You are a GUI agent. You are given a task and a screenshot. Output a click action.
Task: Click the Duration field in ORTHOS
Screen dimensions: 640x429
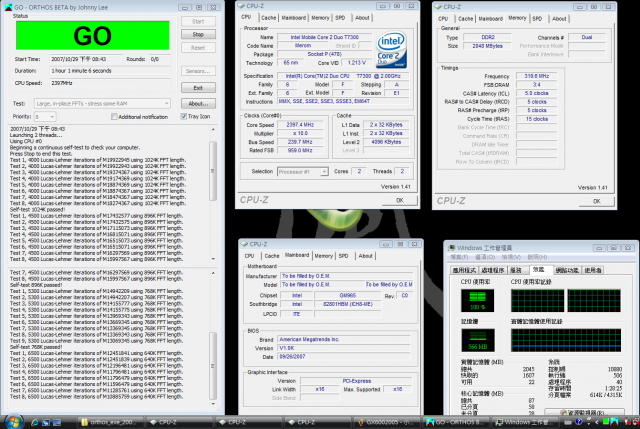(x=110, y=71)
